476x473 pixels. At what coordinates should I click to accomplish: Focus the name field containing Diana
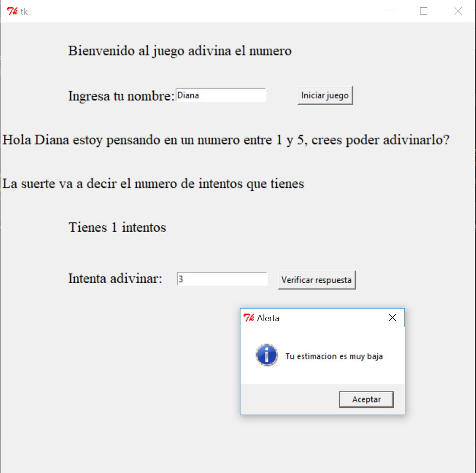[220, 95]
